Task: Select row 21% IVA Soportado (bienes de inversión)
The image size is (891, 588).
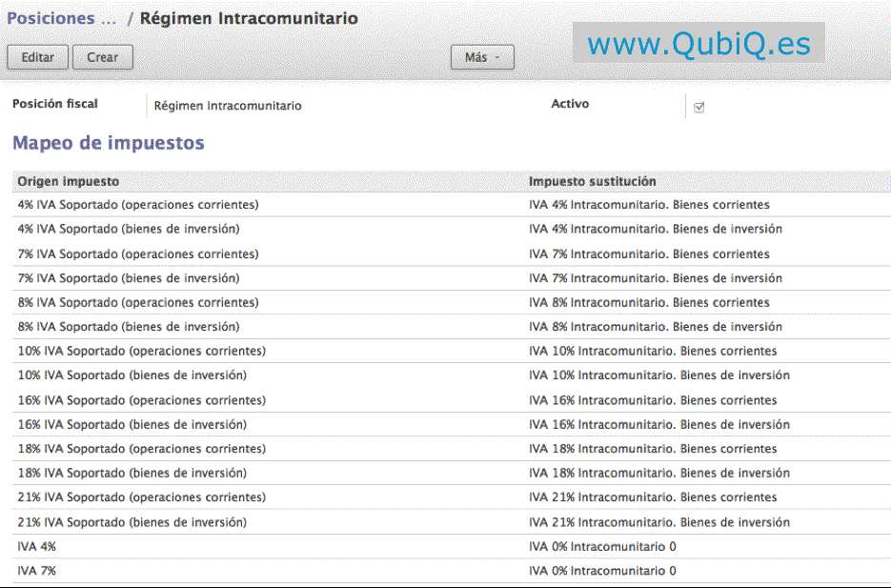Action: (132, 522)
